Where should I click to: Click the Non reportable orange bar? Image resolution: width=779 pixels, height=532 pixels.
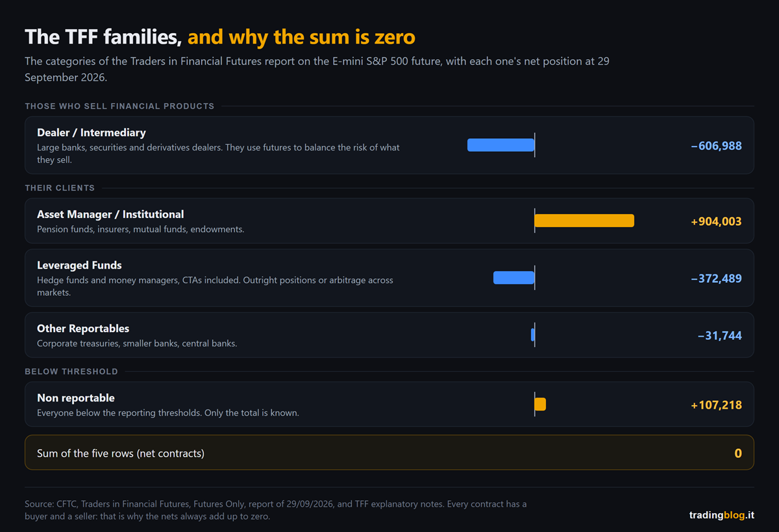(540, 404)
